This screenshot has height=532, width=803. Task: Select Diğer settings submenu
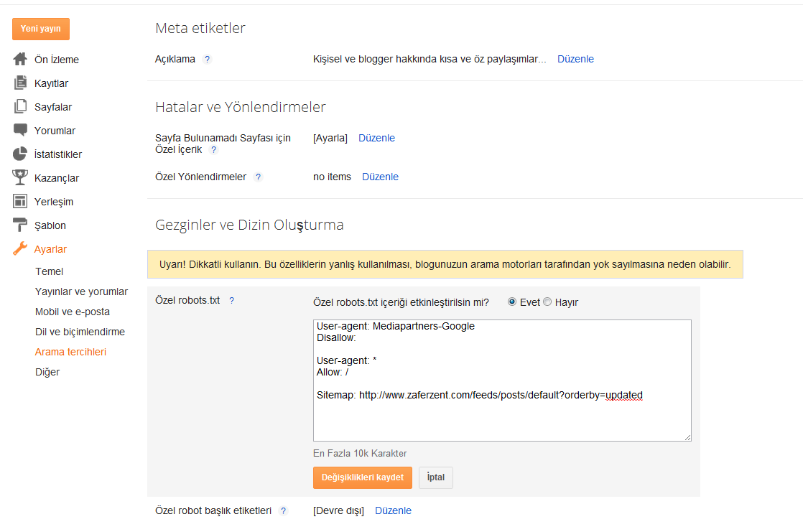click(47, 372)
